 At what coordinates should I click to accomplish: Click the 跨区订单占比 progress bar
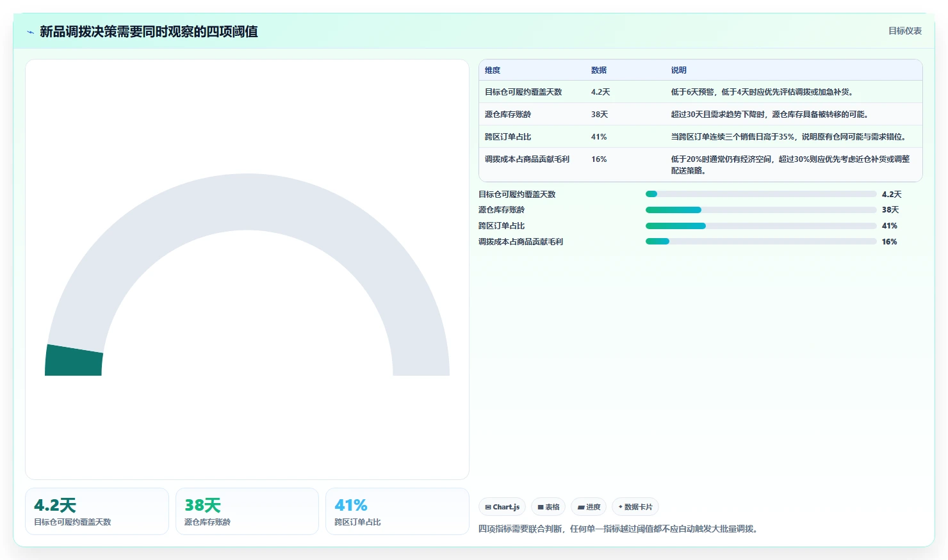coord(761,226)
